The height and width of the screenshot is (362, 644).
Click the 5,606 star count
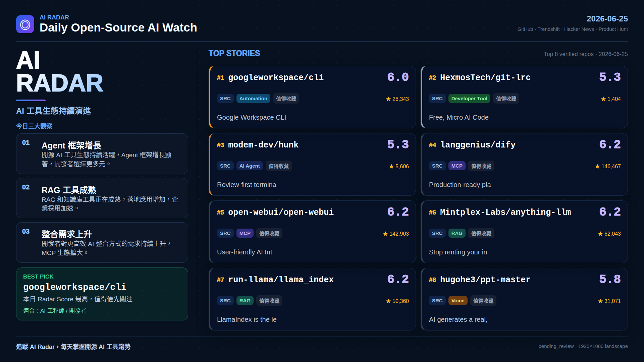[399, 166]
